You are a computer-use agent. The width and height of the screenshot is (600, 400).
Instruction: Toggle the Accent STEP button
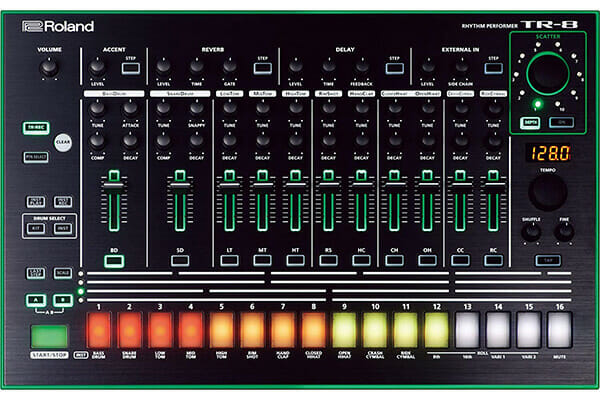coord(131,69)
